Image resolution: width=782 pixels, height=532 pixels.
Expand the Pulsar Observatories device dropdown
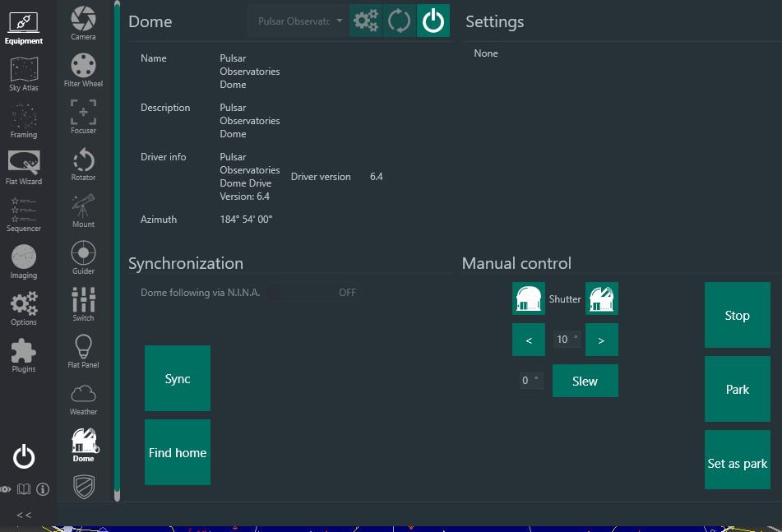pos(298,21)
